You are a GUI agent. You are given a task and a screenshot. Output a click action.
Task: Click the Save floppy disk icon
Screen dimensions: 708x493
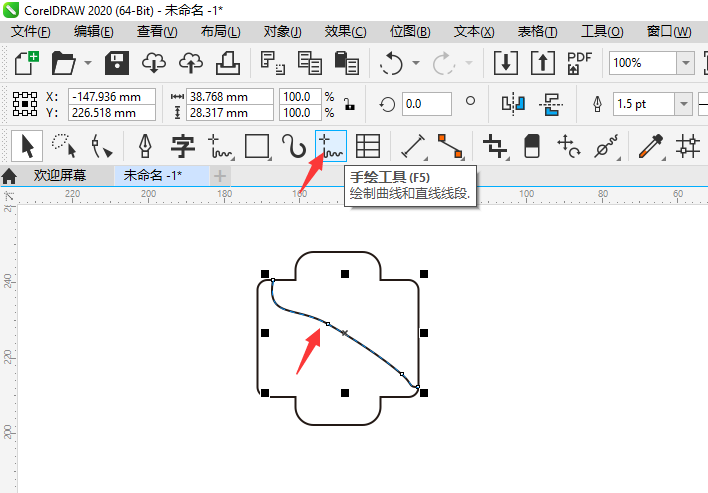(116, 63)
